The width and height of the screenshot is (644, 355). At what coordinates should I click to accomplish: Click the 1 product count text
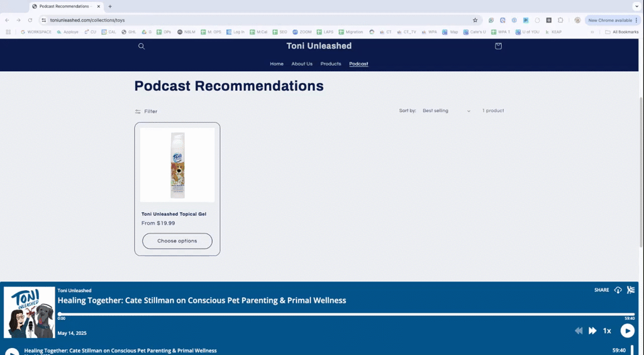(493, 111)
